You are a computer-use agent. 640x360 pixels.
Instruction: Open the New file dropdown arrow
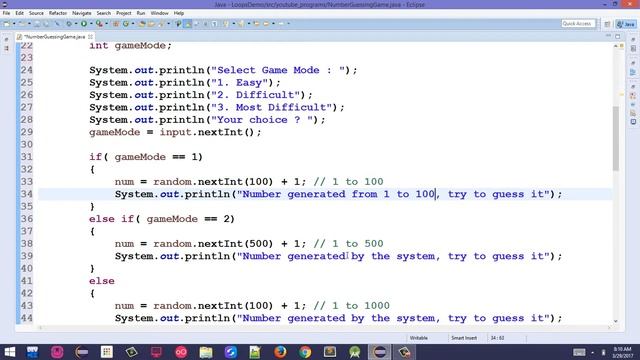(x=14, y=24)
